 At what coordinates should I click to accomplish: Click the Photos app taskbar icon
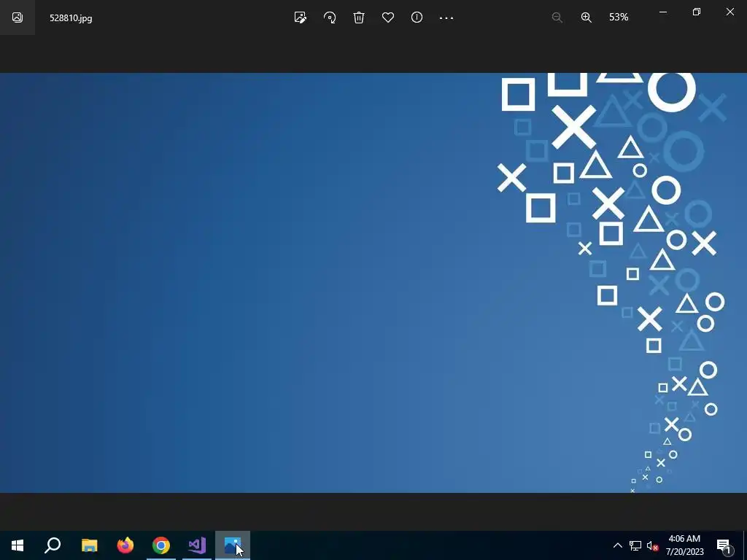coord(233,545)
